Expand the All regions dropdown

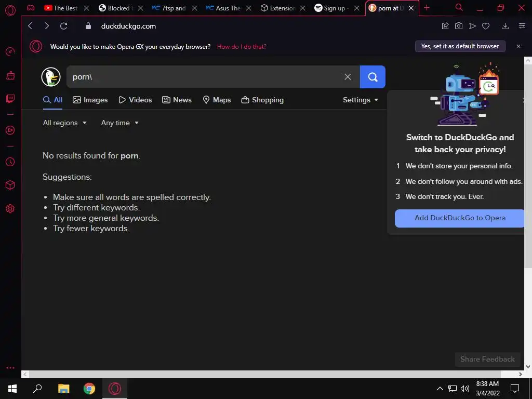(64, 123)
